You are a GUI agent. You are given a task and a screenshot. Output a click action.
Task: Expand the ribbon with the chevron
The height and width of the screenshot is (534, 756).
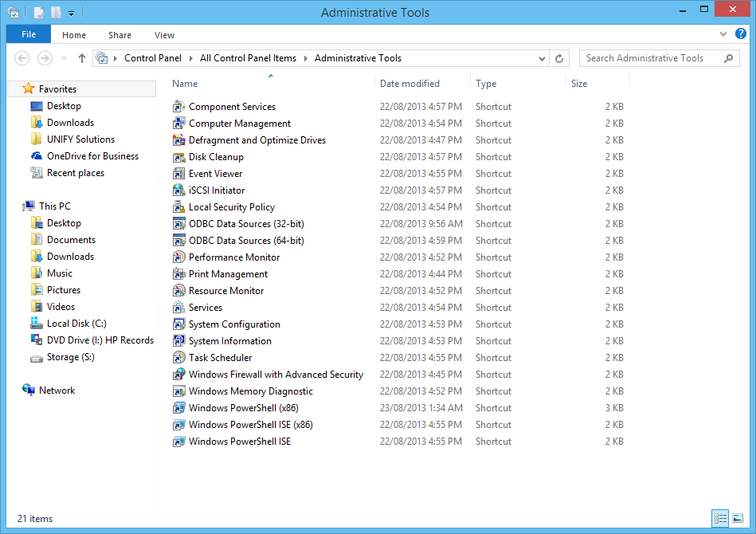[x=723, y=33]
